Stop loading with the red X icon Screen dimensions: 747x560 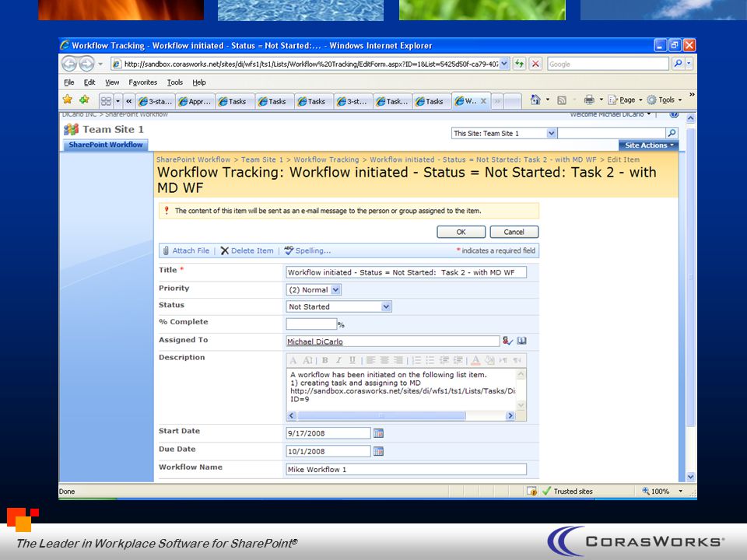coord(535,63)
